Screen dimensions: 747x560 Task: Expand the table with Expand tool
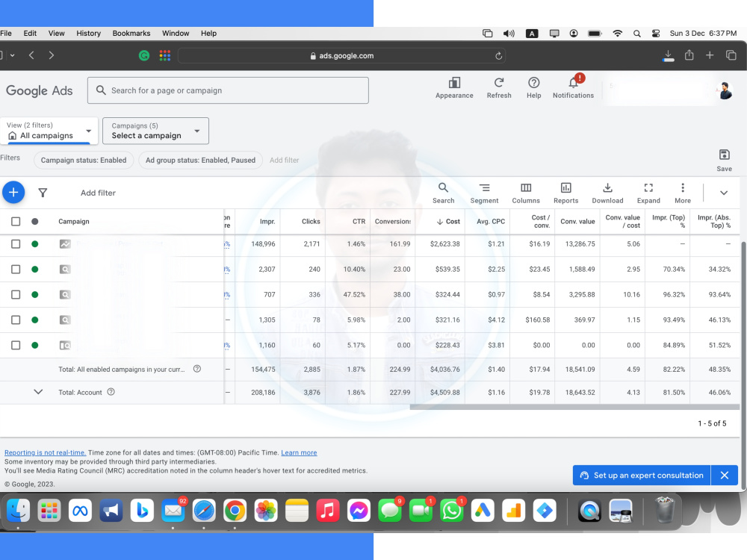point(648,193)
